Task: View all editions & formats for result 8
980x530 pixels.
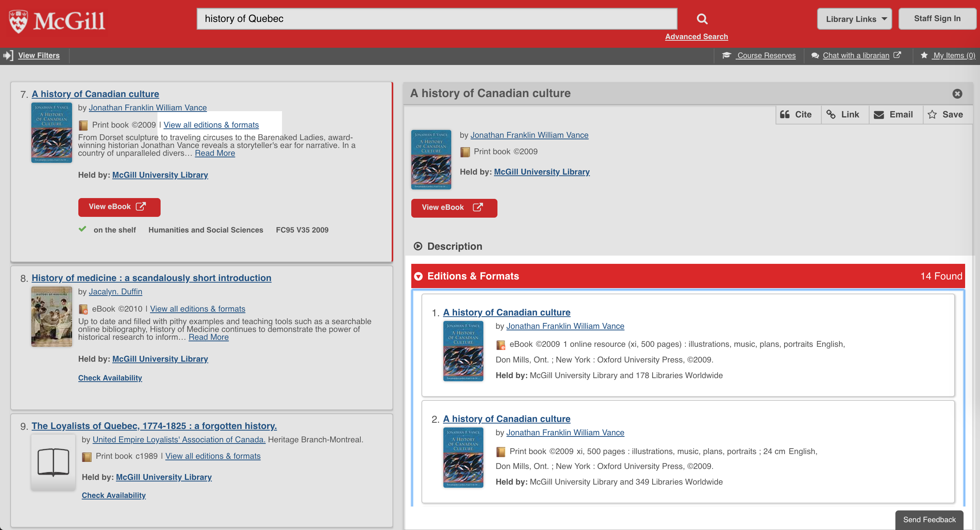Action: 198,309
